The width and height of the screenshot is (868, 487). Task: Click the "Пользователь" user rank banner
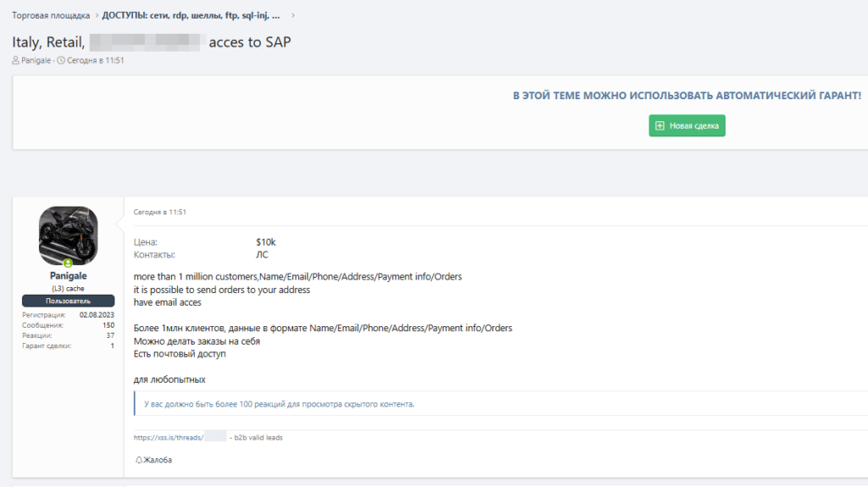point(68,301)
